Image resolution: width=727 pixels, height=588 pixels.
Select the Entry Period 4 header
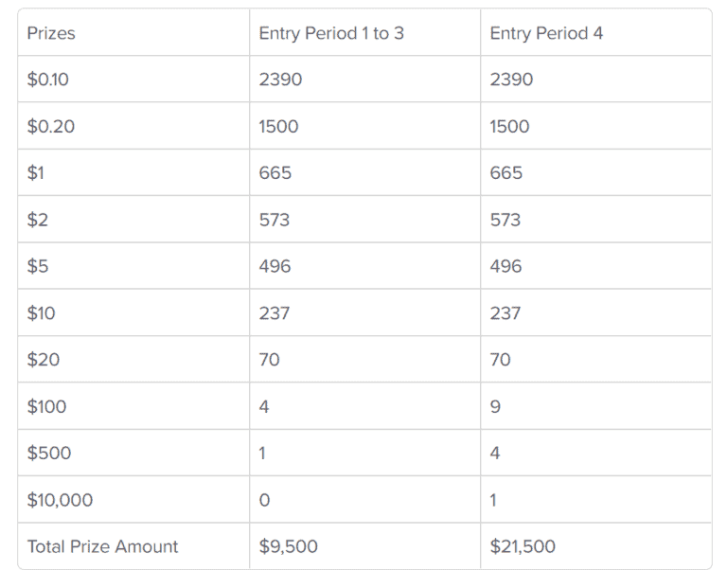[546, 33]
